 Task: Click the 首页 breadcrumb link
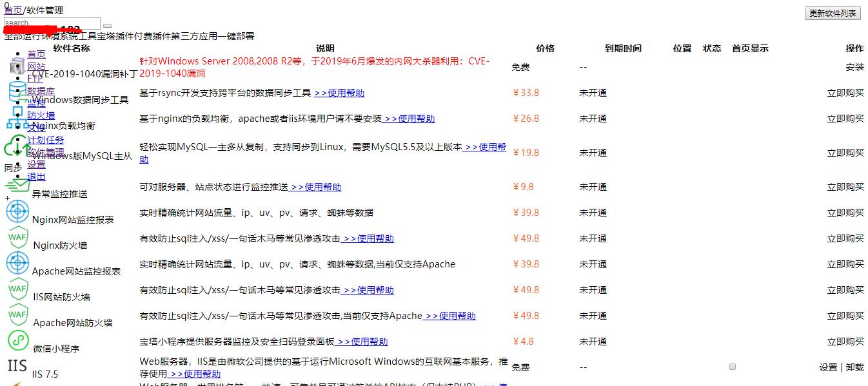coord(13,10)
